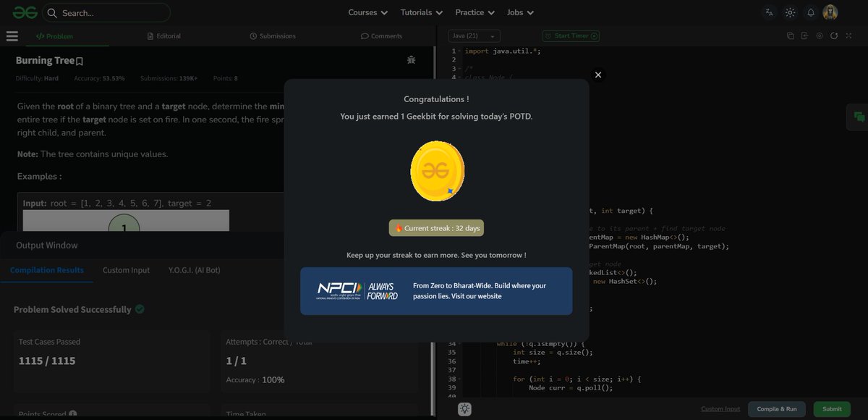
Task: Click the Compile & Run button
Action: coord(776,409)
